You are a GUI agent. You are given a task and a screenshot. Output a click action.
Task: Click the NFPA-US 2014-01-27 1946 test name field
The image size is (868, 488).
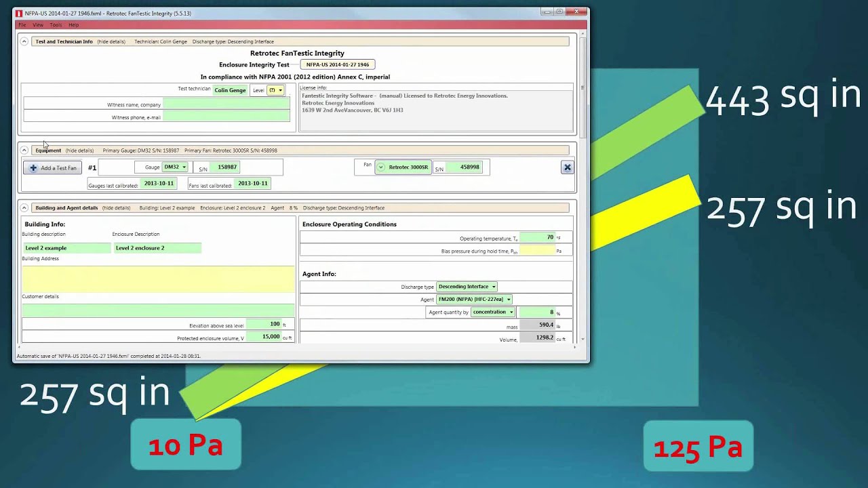pyautogui.click(x=338, y=65)
